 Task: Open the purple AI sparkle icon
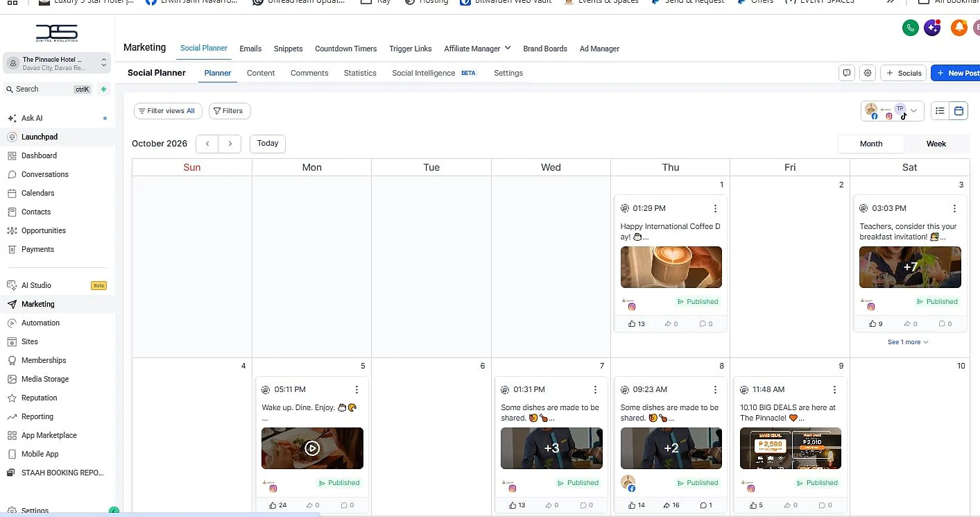pos(933,28)
